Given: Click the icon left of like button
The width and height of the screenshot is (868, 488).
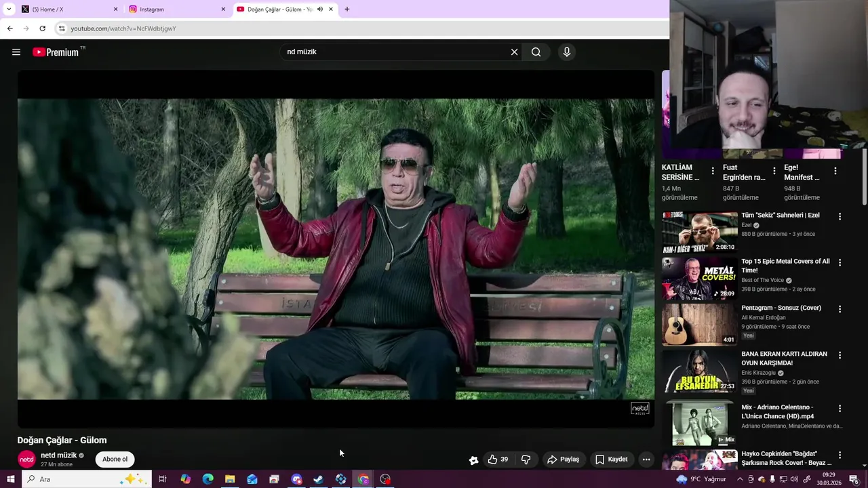Looking at the screenshot, I should tap(473, 460).
